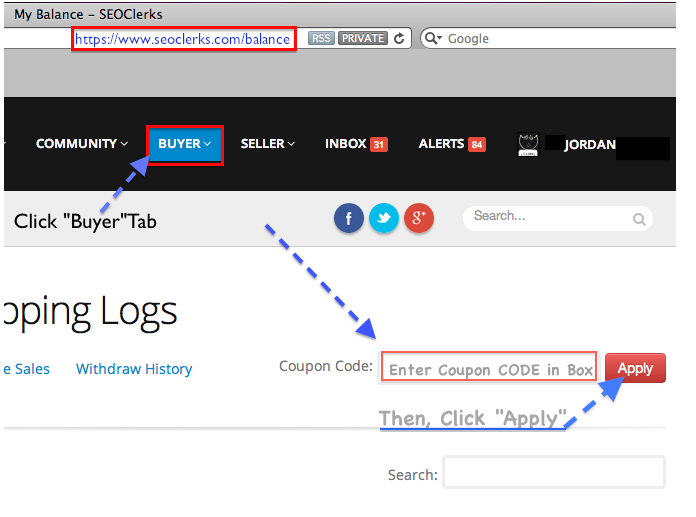Click the RSS button in address bar
Screen dimensions: 696x517
click(321, 39)
